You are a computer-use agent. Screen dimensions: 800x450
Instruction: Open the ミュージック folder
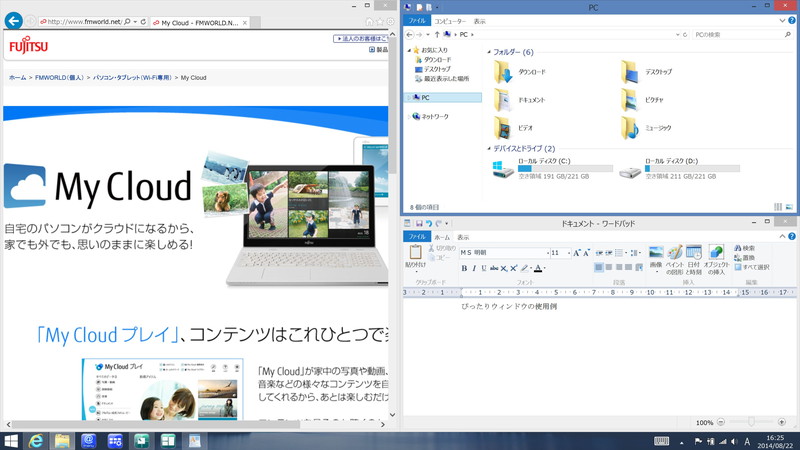point(629,128)
